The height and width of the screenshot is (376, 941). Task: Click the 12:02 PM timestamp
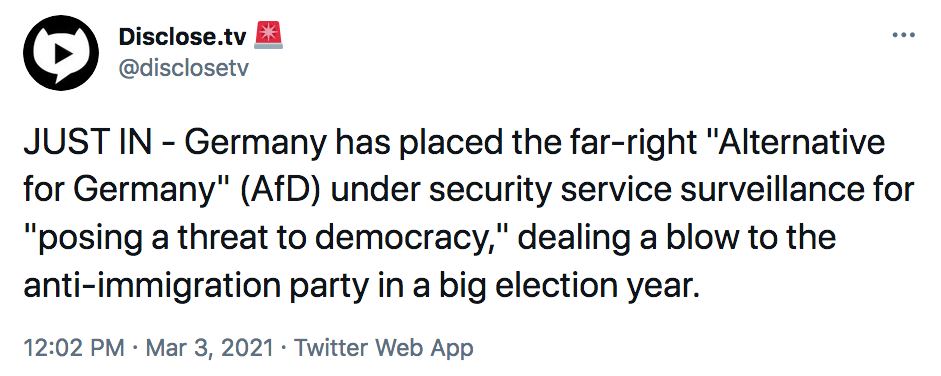pyautogui.click(x=74, y=348)
